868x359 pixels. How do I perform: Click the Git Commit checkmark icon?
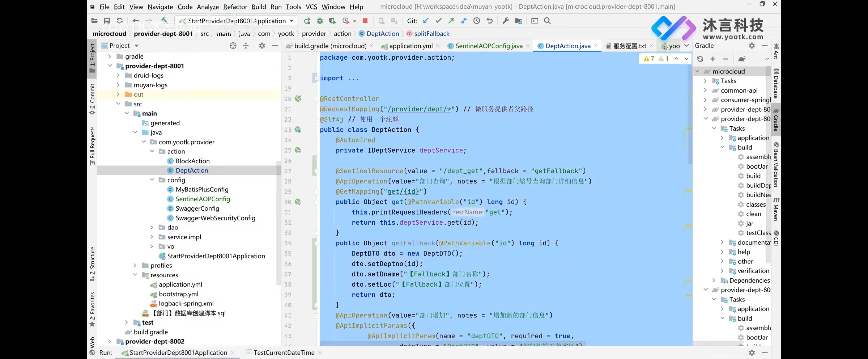pyautogui.click(x=438, y=21)
